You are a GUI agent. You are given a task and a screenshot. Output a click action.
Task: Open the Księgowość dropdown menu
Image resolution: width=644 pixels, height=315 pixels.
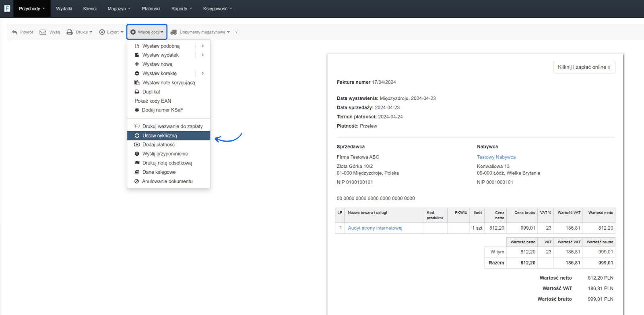tap(217, 8)
